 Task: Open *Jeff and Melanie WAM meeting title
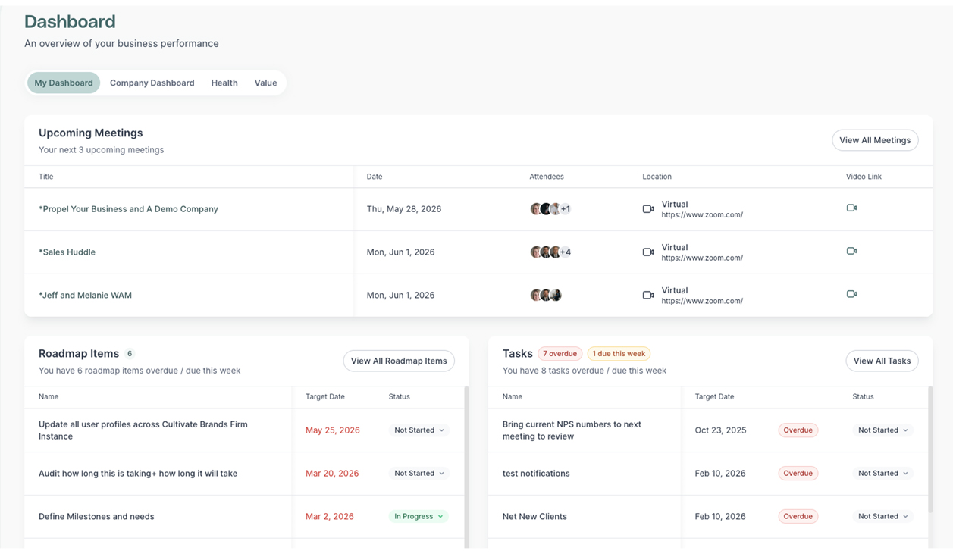(85, 296)
